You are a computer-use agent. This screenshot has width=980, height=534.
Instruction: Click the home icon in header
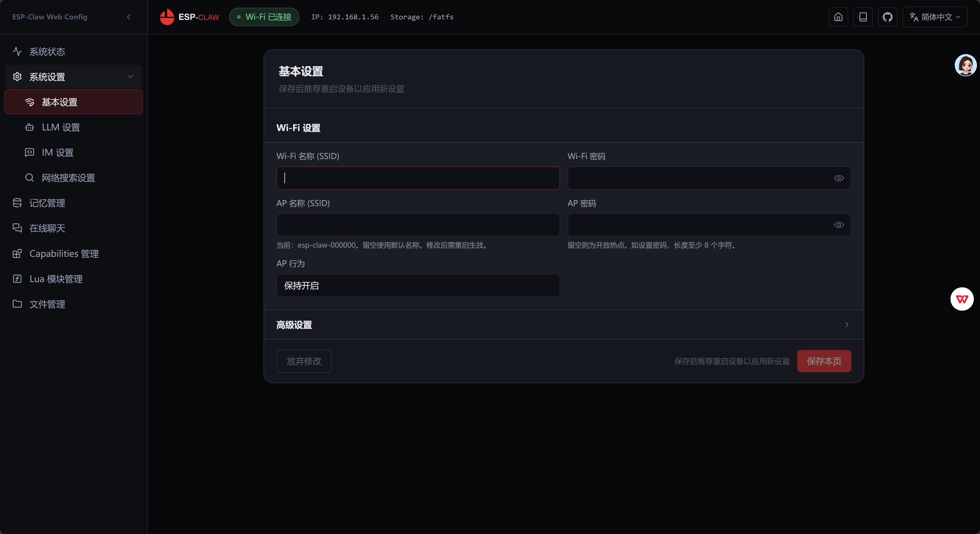838,17
